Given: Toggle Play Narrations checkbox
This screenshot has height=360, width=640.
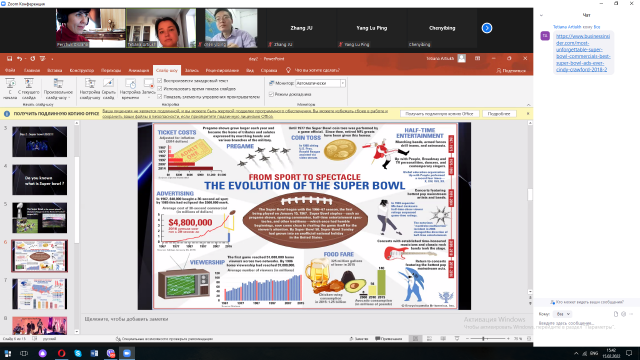Looking at the screenshot, I should tap(160, 81).
